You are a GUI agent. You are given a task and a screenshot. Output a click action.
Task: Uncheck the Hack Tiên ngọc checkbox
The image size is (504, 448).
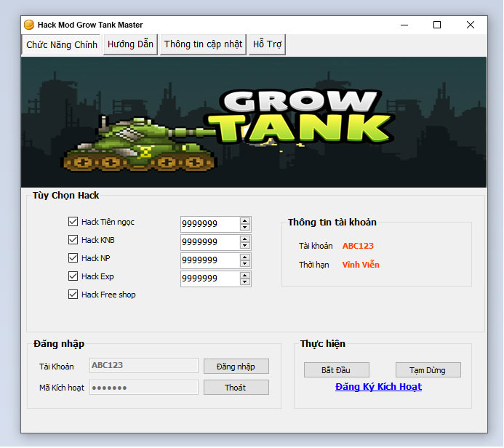coord(73,221)
